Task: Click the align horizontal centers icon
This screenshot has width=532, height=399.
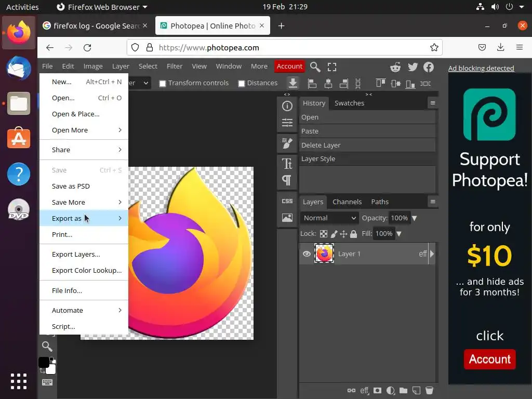Action: (x=328, y=84)
